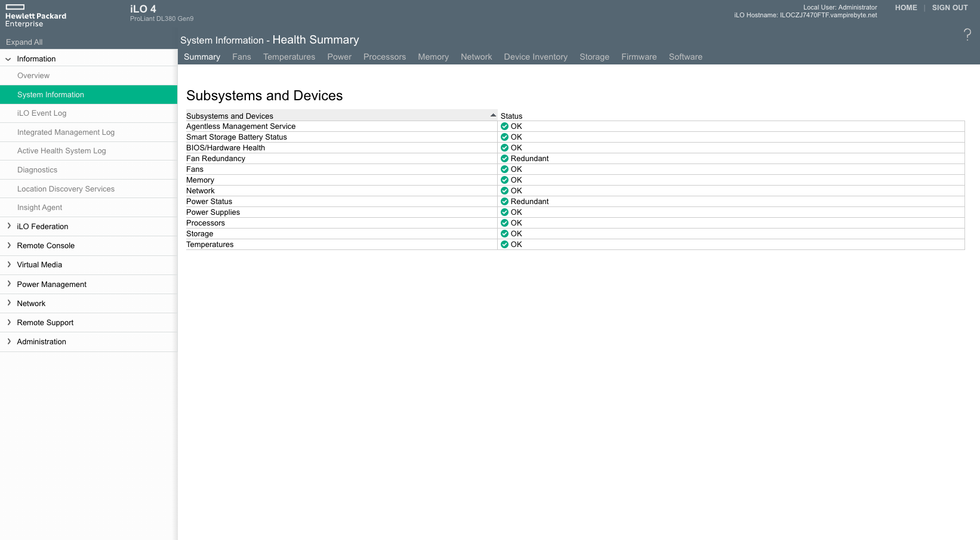Open the Software tab
Screen dimensions: 980x540
pyautogui.click(x=685, y=57)
